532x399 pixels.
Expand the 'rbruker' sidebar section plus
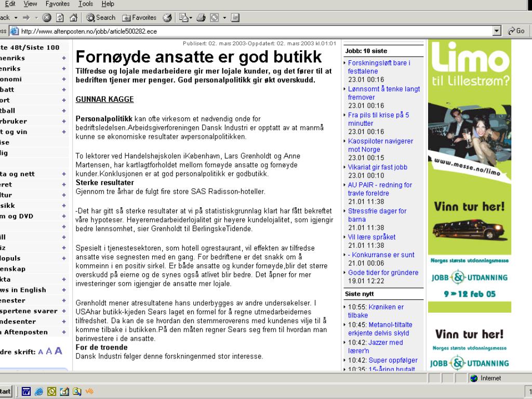pos(64,121)
